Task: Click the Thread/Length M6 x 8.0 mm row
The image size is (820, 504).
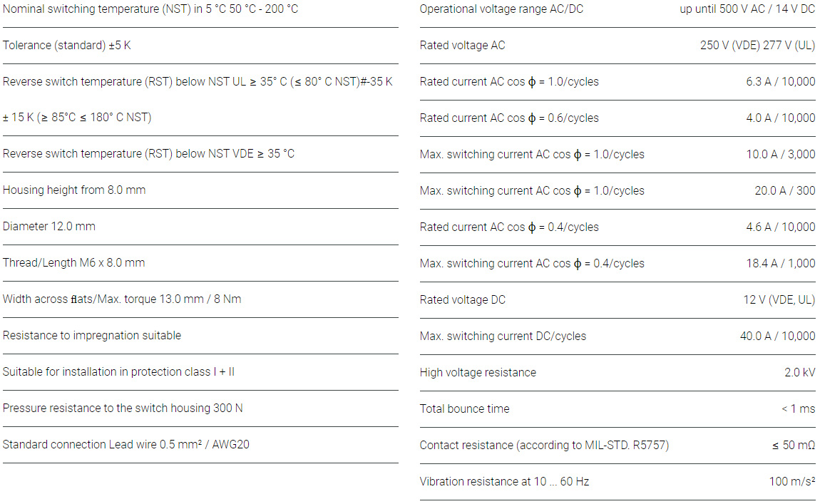Action: tap(74, 263)
